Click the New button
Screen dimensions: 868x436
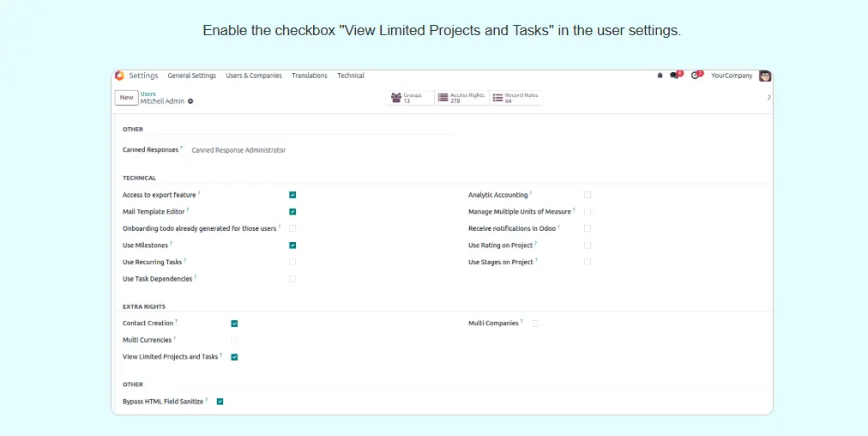126,98
